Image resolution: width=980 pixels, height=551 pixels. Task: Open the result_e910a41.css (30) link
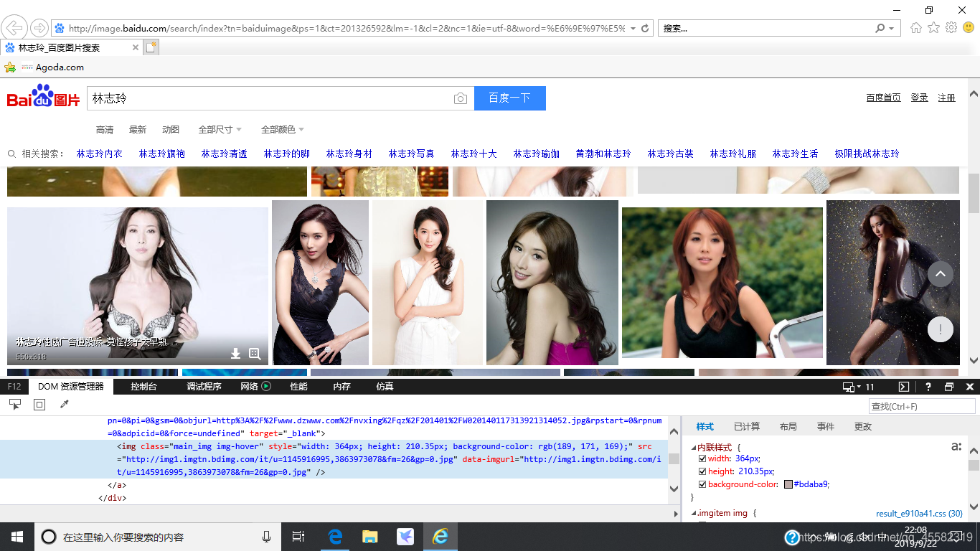[x=919, y=514]
